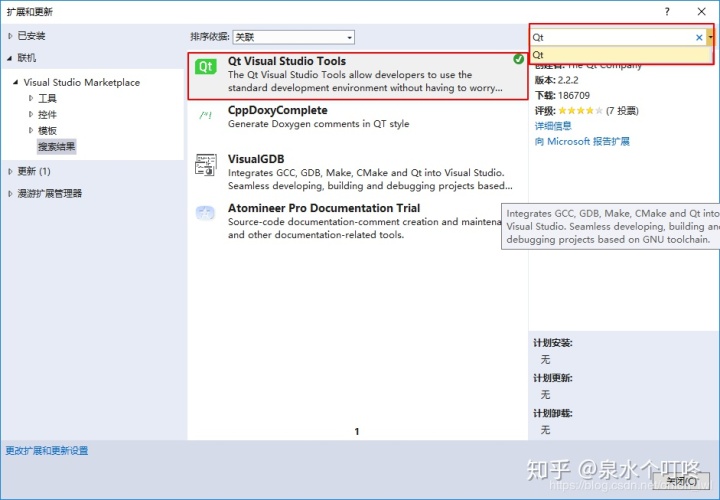Close the 扩展和更新 dialog window
Screen dimensions: 720x500
(701, 12)
